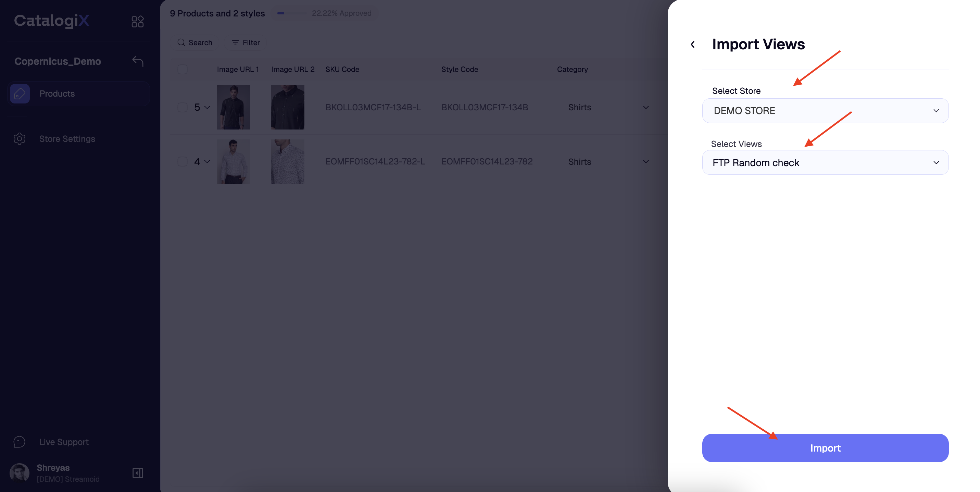Open the Select Views dropdown with FTP Random check

(x=825, y=162)
